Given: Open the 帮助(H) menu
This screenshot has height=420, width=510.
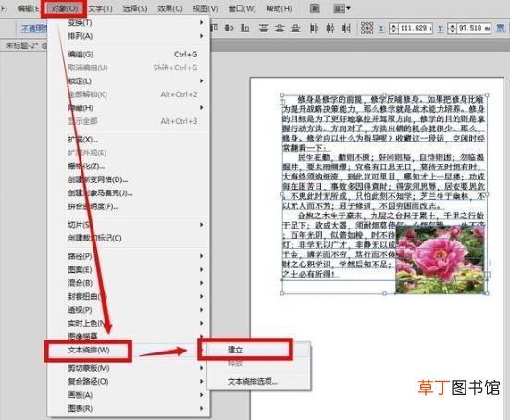Looking at the screenshot, I should pyautogui.click(x=280, y=8).
